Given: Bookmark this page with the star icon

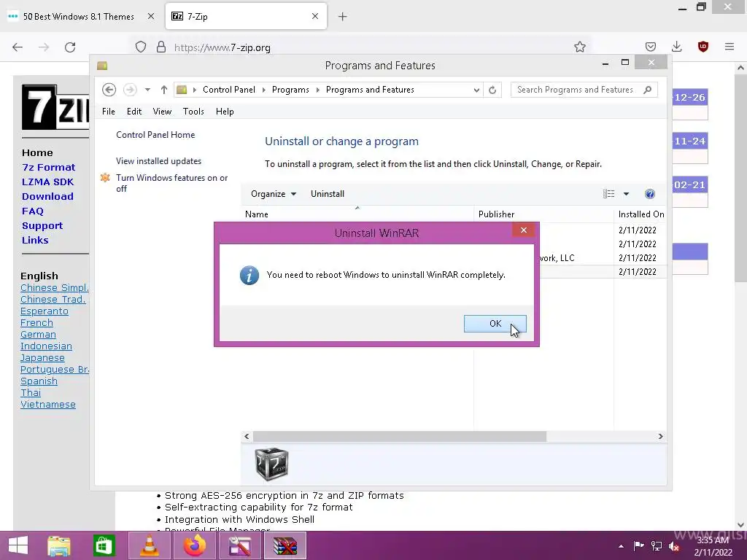Looking at the screenshot, I should click(580, 47).
